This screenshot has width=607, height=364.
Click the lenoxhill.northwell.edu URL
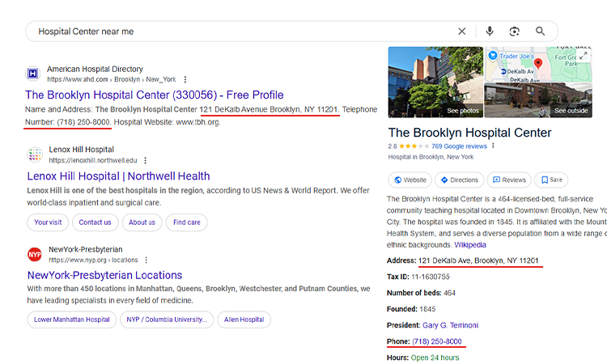(93, 160)
